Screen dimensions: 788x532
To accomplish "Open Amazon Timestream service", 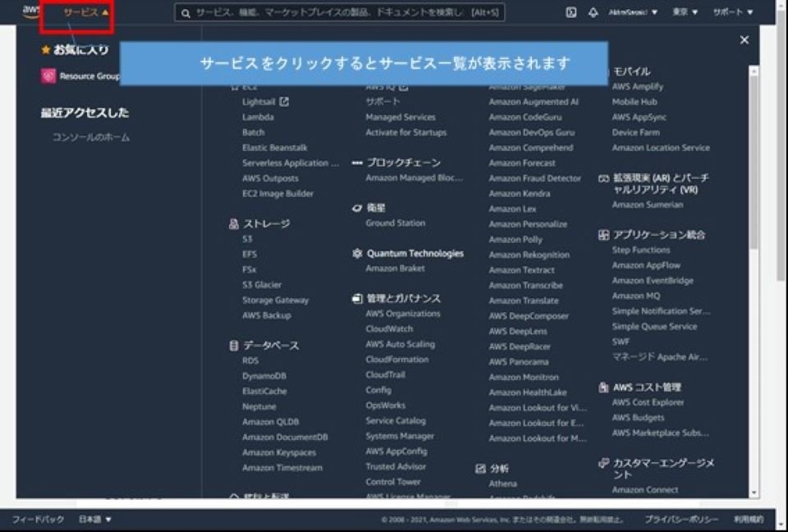I will click(282, 468).
